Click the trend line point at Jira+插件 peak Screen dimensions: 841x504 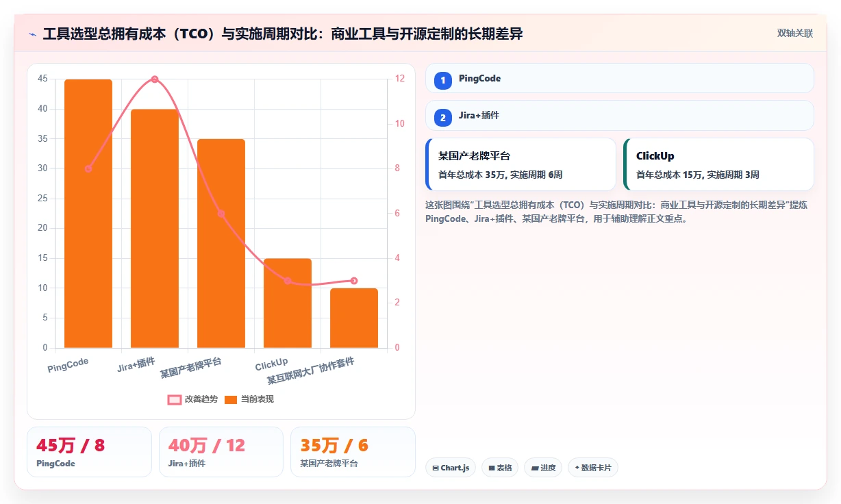[x=155, y=79]
